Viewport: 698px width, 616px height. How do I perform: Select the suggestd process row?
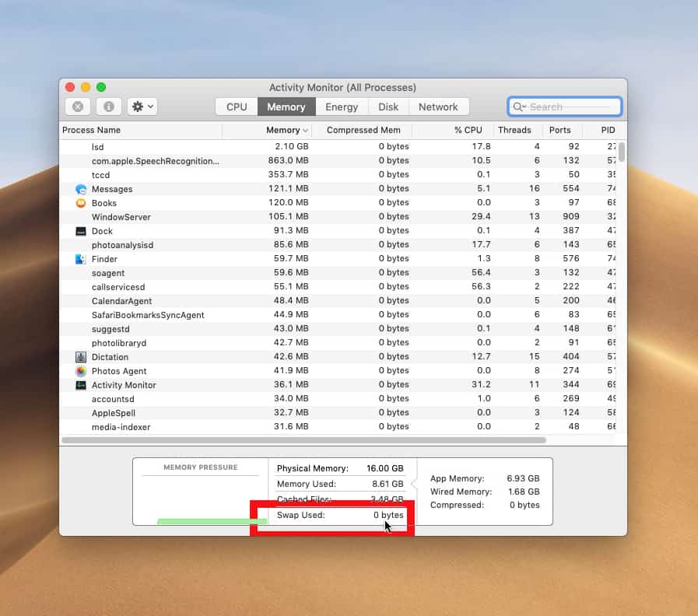pos(338,329)
